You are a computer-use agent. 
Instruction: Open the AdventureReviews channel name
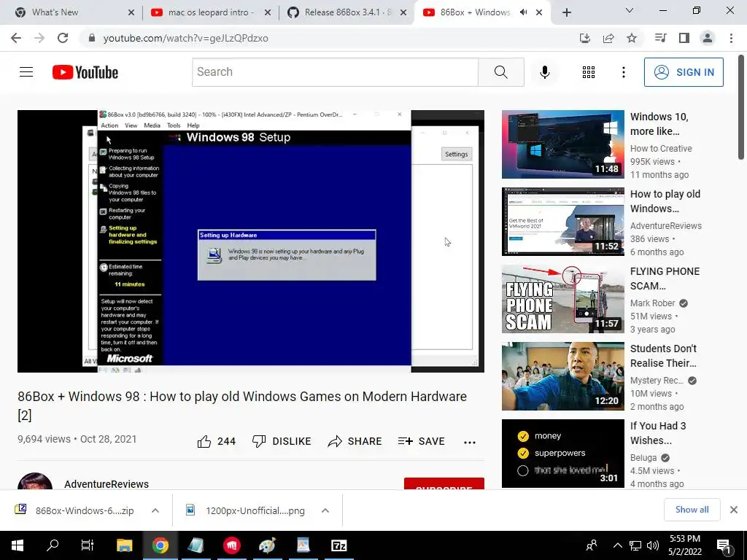(x=107, y=484)
